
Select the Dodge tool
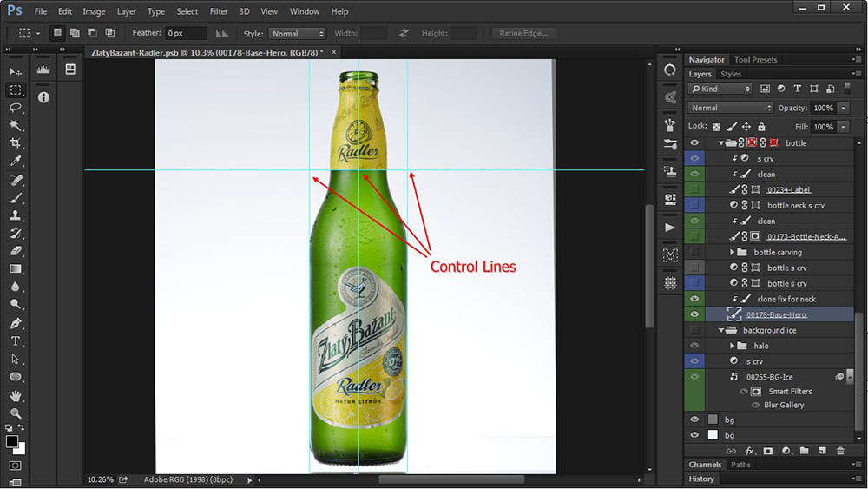pyautogui.click(x=16, y=304)
